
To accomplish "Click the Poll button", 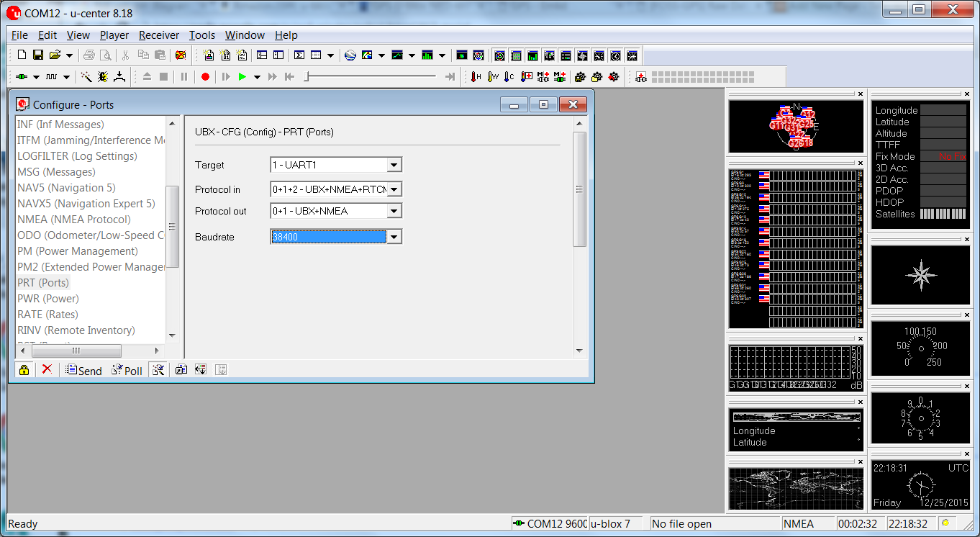I will click(127, 370).
